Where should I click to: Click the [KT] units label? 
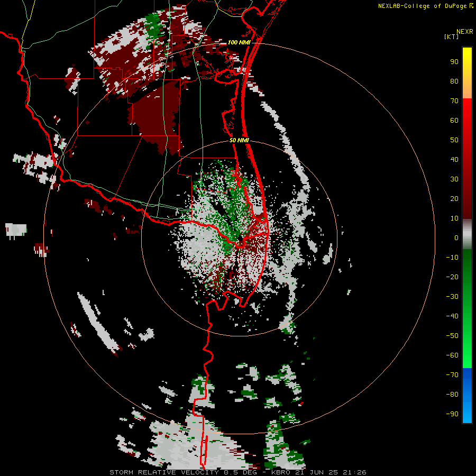pyautogui.click(x=452, y=36)
